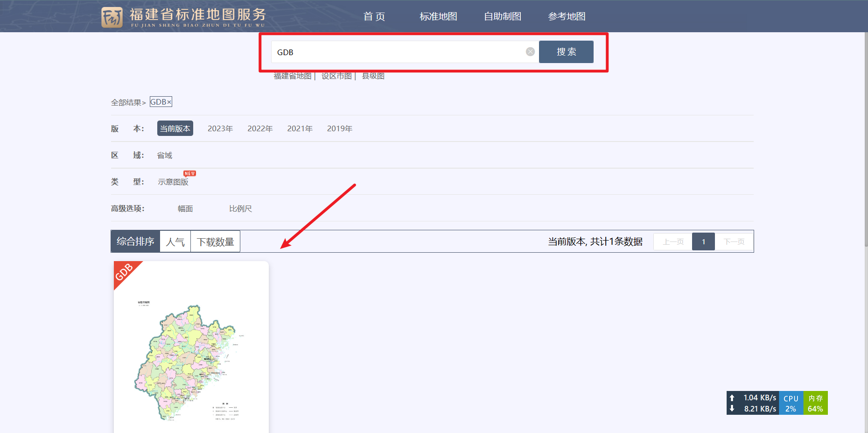This screenshot has width=868, height=433.
Task: Select page 1 in pagination
Action: (x=703, y=241)
